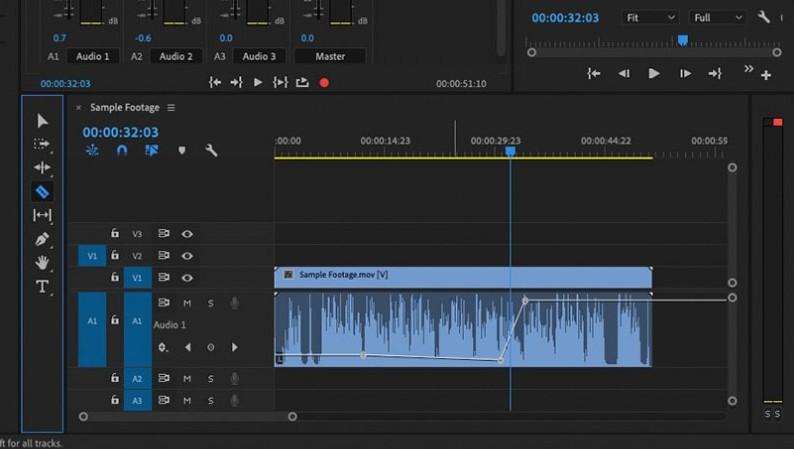Open the Full playback resolution dropdown
794x449 pixels.
718,18
